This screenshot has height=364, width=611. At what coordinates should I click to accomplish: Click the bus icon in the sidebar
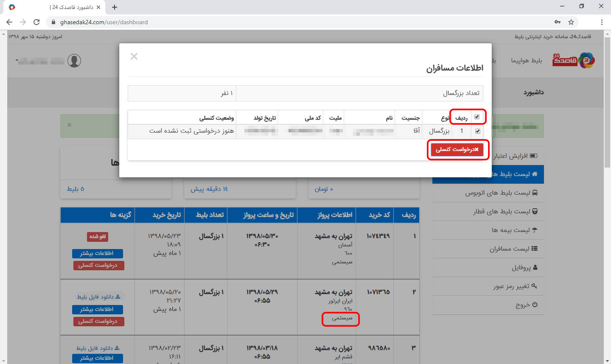[535, 193]
